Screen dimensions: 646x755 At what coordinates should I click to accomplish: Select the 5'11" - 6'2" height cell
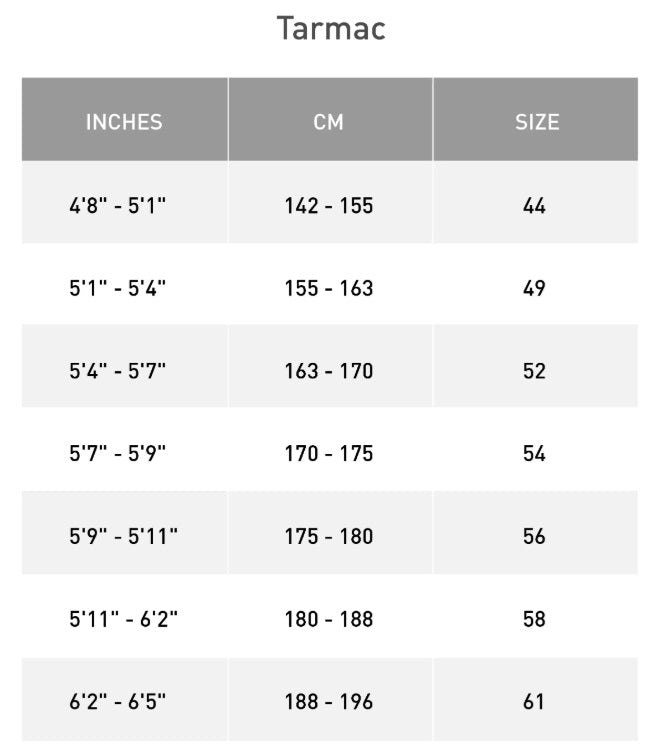[124, 619]
